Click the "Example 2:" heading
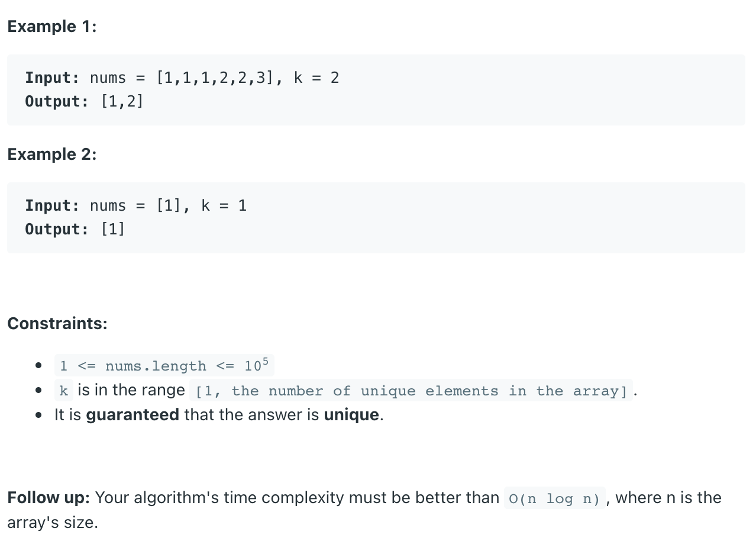 click(51, 154)
